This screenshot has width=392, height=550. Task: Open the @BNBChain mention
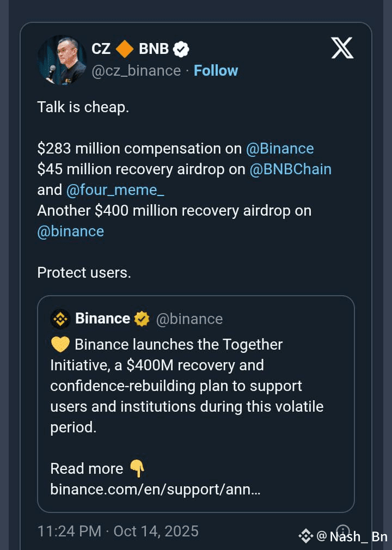(x=290, y=169)
